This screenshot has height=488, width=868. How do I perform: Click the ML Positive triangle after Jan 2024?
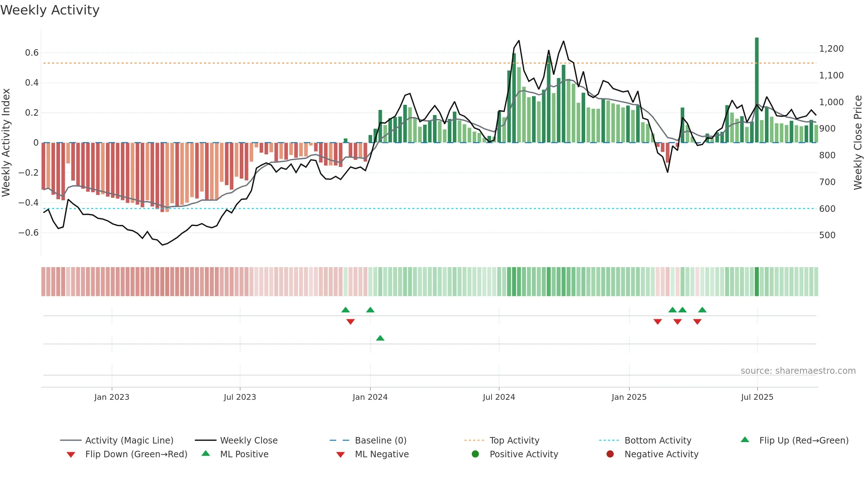[380, 338]
